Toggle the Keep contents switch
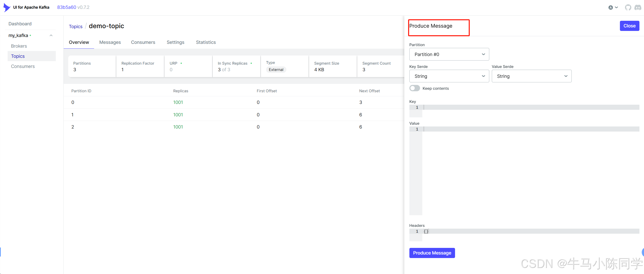Image resolution: width=644 pixels, height=274 pixels. (415, 88)
